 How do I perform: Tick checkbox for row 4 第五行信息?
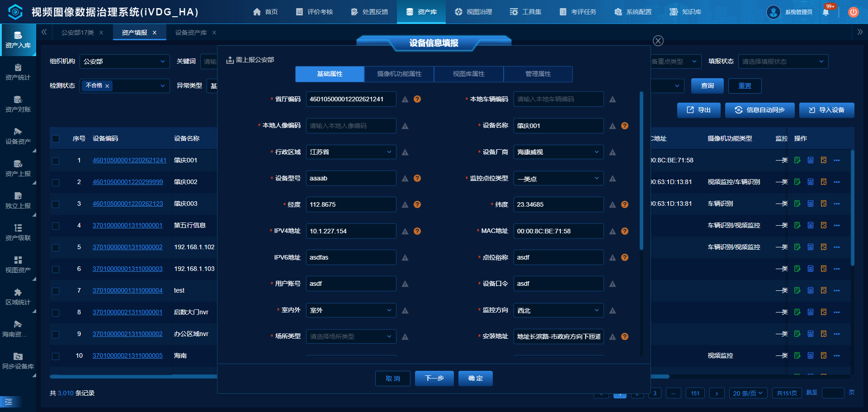pyautogui.click(x=56, y=226)
